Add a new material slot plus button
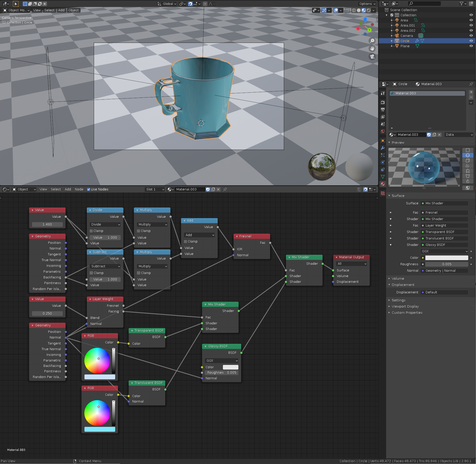476x464 pixels. 471,92
